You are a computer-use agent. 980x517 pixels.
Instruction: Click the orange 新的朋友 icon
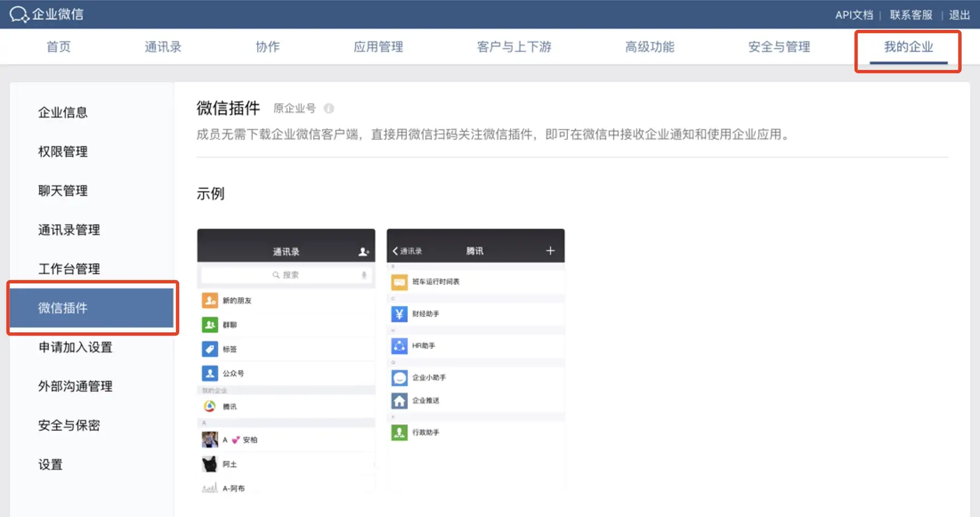pos(210,301)
